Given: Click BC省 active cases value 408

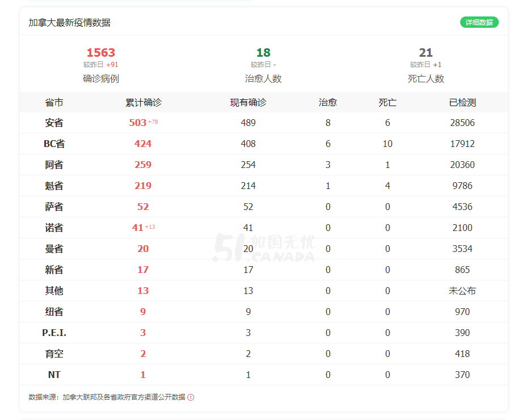Looking at the screenshot, I should point(248,144).
